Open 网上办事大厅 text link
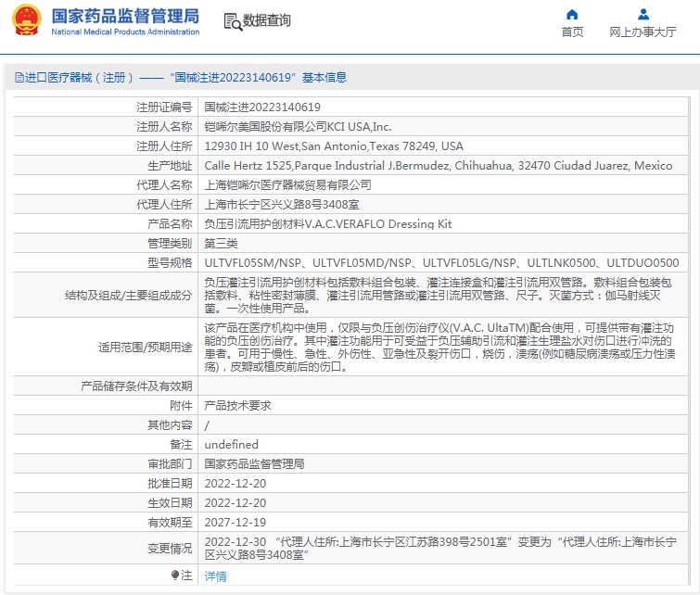Screen dimensions: 700x595 643,32
